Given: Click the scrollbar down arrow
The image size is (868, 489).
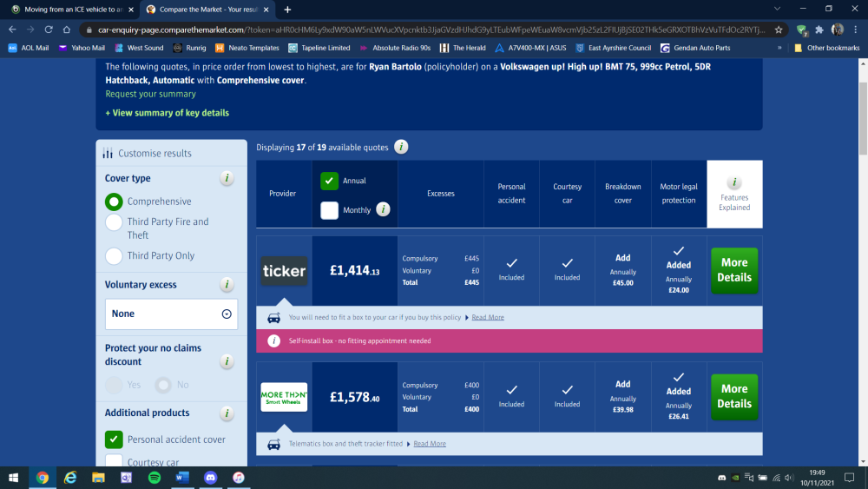Looking at the screenshot, I should 863,461.
